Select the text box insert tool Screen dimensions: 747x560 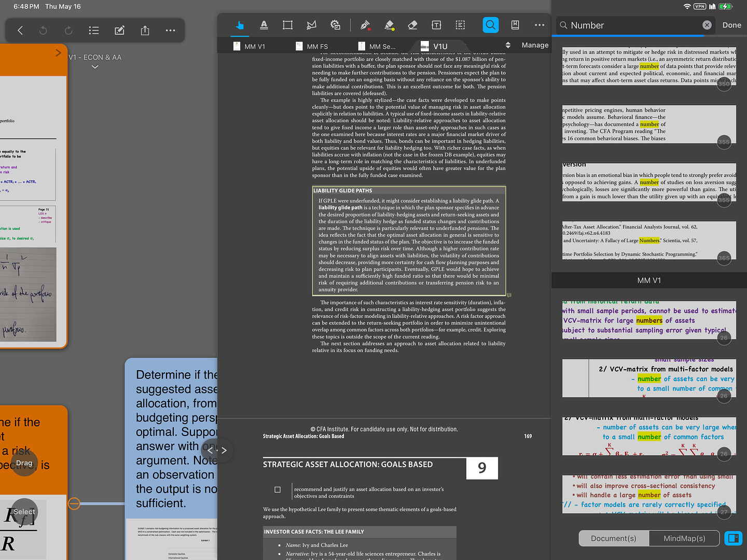436,25
